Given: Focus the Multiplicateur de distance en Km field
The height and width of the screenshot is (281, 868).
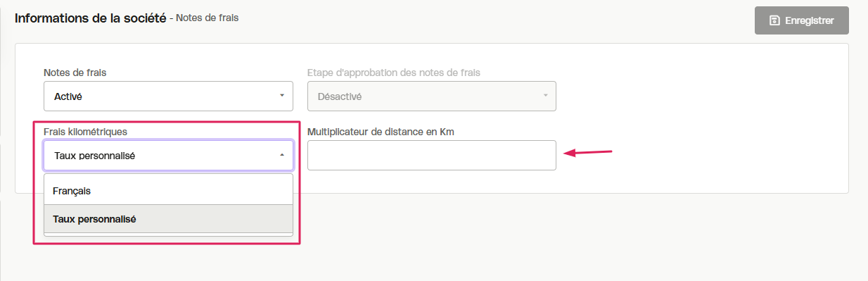Looking at the screenshot, I should click(432, 155).
